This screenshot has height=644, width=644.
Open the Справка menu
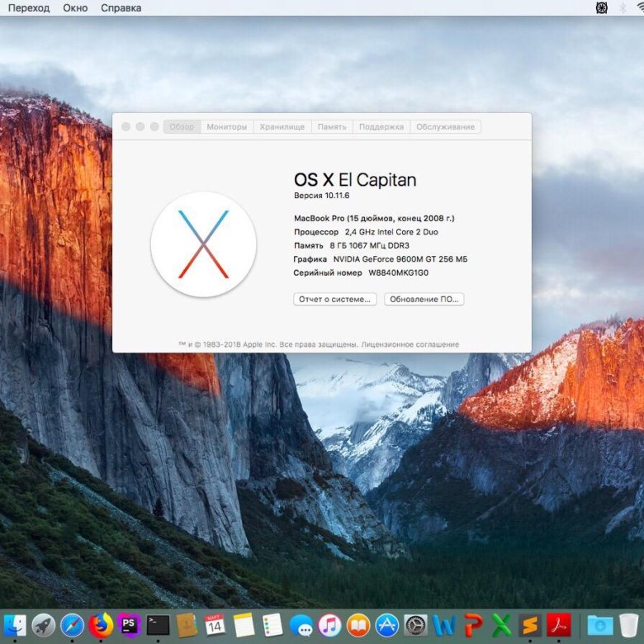(x=121, y=7)
